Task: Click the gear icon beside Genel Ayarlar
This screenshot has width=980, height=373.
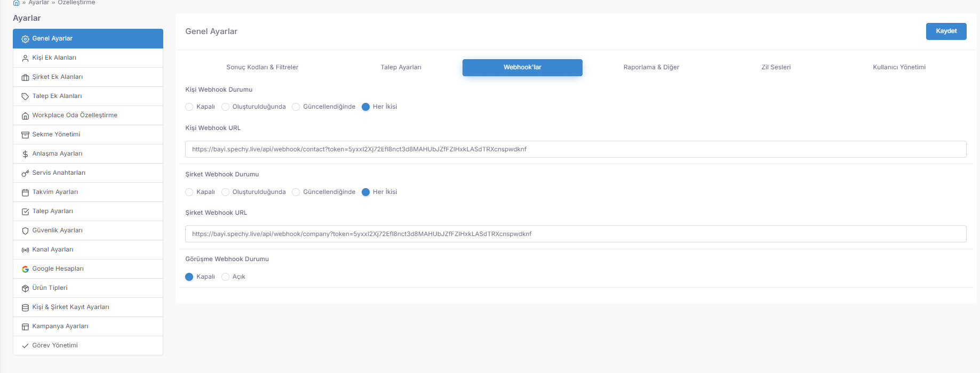Action: 25,39
